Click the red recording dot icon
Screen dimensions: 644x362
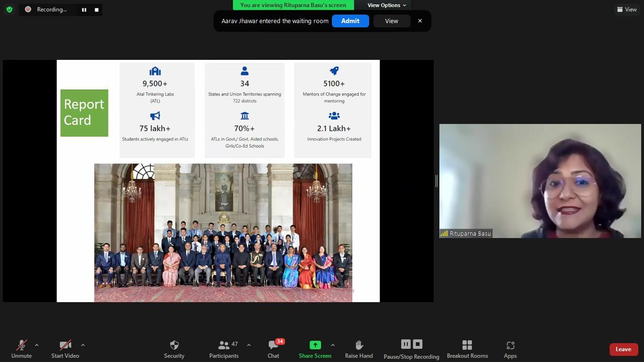tap(28, 9)
